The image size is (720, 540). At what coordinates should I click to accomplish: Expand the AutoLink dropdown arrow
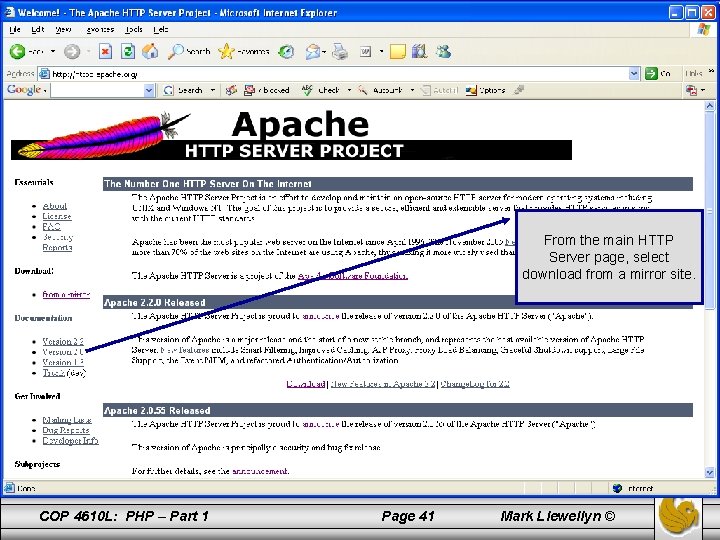[412, 90]
